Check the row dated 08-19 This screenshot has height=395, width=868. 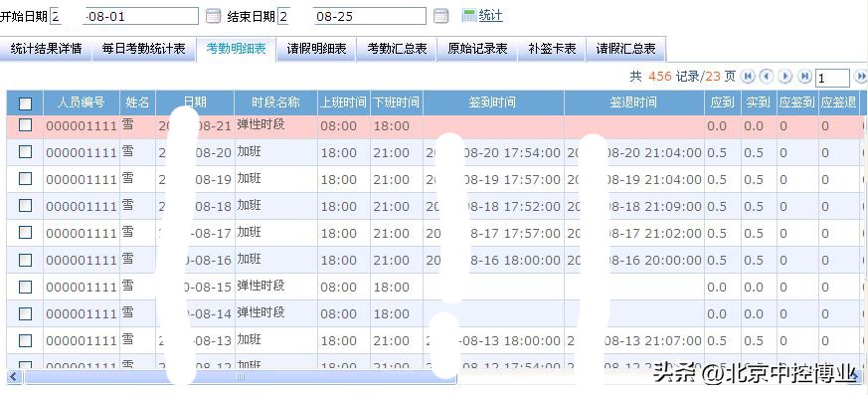pyautogui.click(x=26, y=178)
